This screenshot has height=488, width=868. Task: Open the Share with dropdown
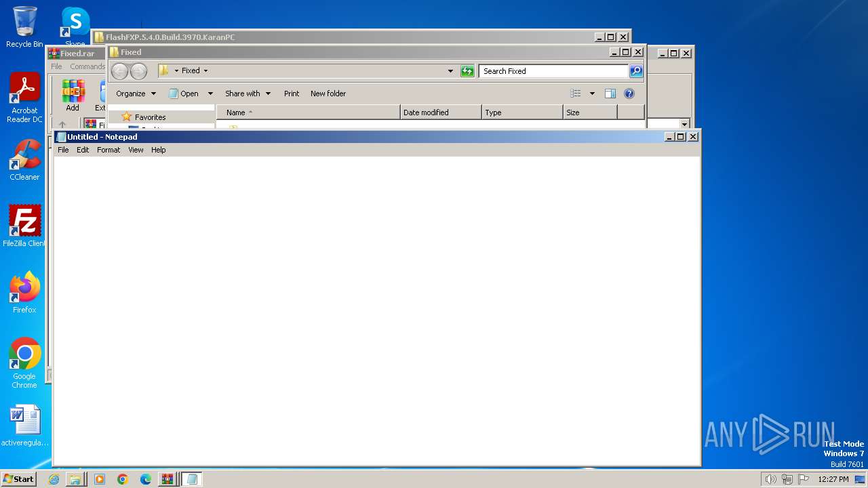(248, 94)
